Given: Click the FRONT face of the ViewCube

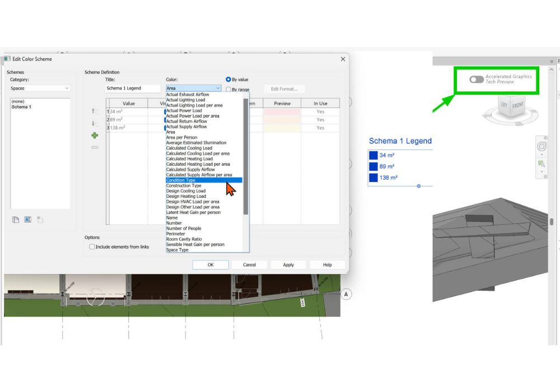Looking at the screenshot, I should pyautogui.click(x=519, y=106).
